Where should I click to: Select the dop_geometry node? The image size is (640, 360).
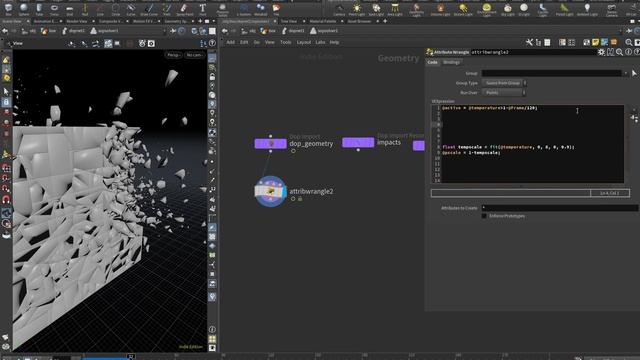tap(270, 144)
